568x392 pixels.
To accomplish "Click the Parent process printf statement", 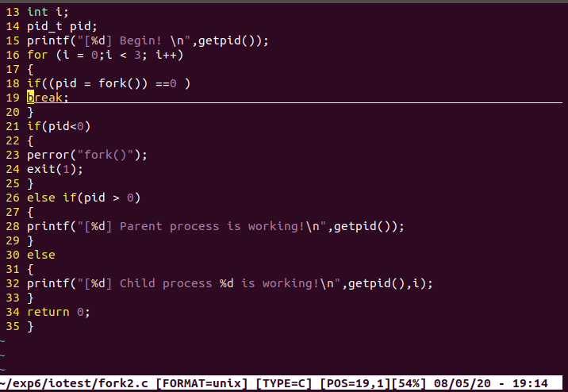I will point(215,226).
